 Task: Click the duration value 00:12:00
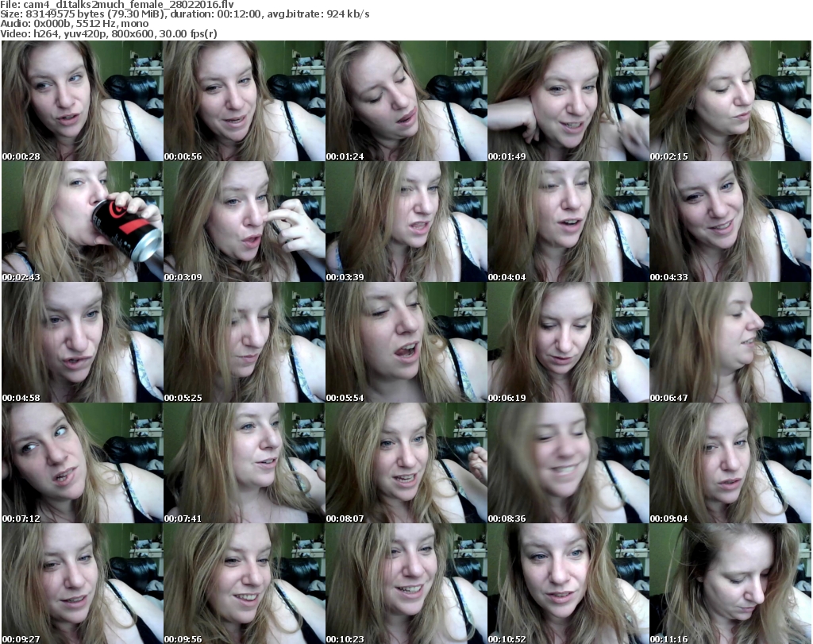pyautogui.click(x=239, y=14)
